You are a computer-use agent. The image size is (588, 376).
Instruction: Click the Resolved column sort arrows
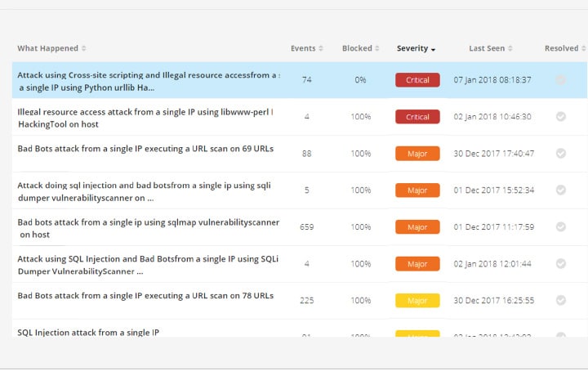point(583,49)
